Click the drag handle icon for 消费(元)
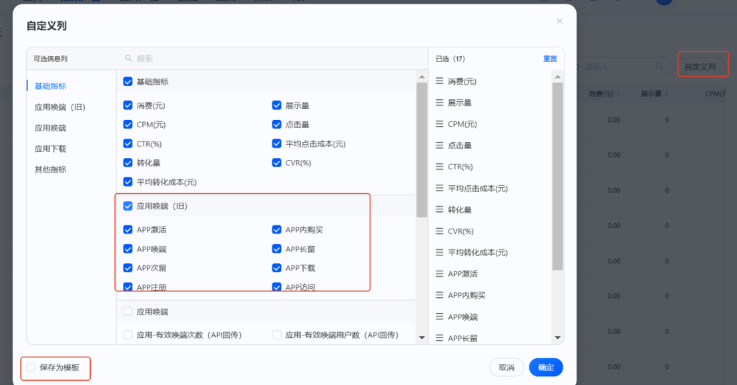 pos(439,81)
